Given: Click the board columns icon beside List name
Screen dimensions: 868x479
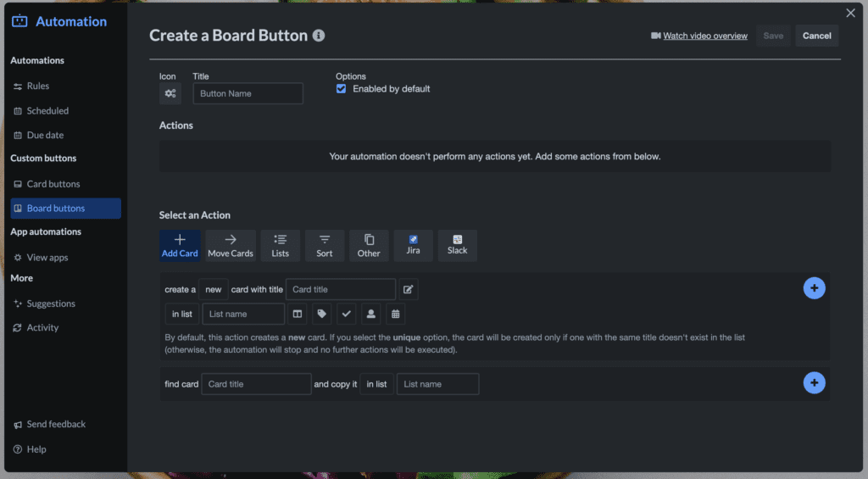Looking at the screenshot, I should pos(298,314).
